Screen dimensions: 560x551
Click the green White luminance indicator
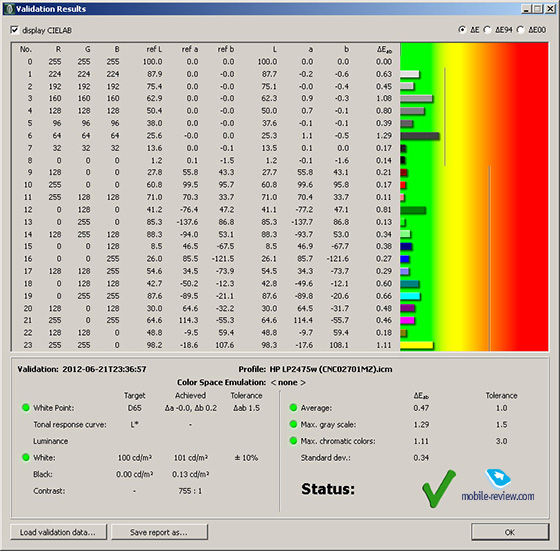pyautogui.click(x=26, y=457)
